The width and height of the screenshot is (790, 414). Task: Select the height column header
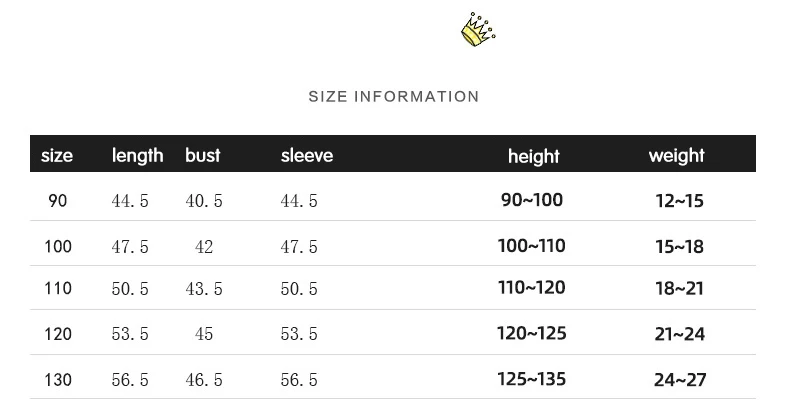pos(534,156)
